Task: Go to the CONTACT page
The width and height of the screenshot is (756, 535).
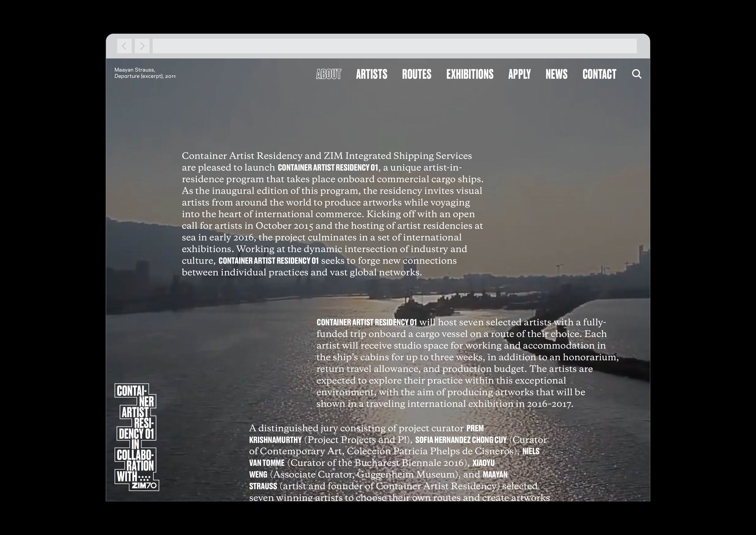Action: (x=599, y=74)
